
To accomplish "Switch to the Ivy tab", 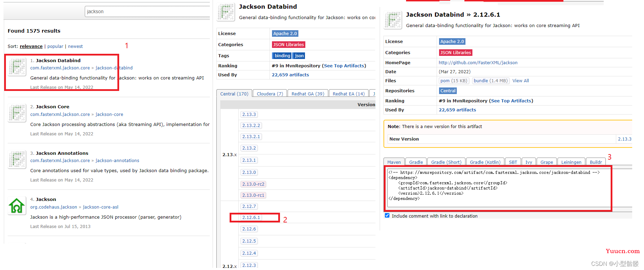I will 529,162.
